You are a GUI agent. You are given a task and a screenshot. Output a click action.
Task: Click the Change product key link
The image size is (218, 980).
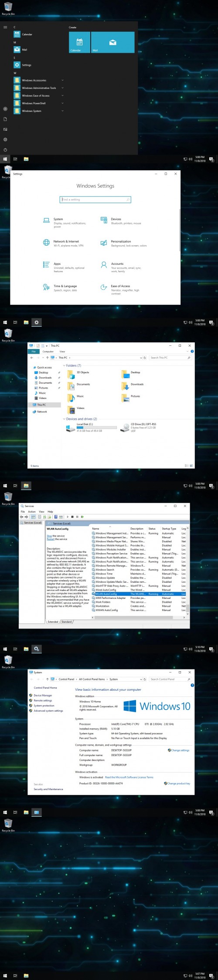click(x=179, y=784)
